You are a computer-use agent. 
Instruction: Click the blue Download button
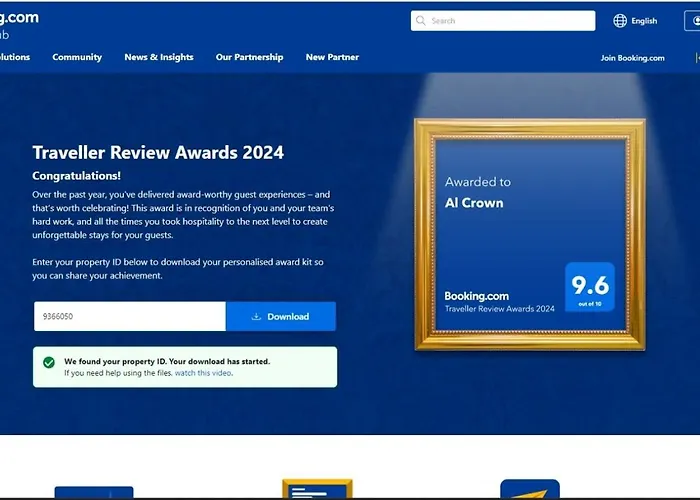click(x=281, y=317)
